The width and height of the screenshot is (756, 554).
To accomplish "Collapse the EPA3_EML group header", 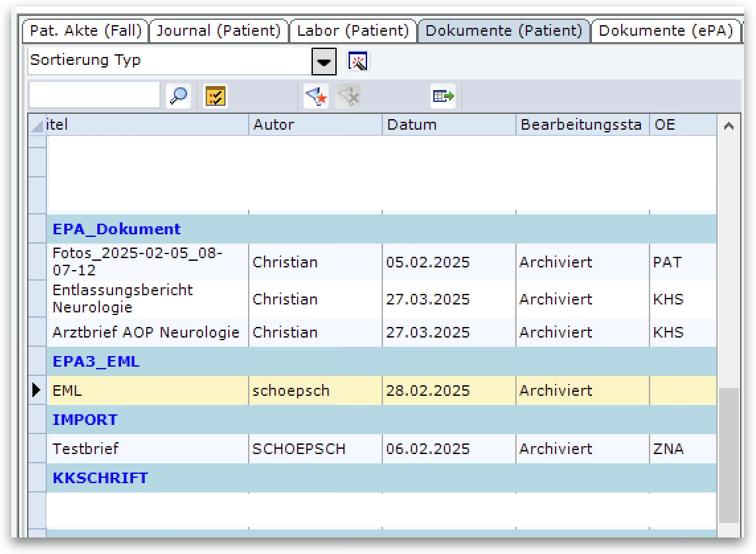I will (96, 362).
